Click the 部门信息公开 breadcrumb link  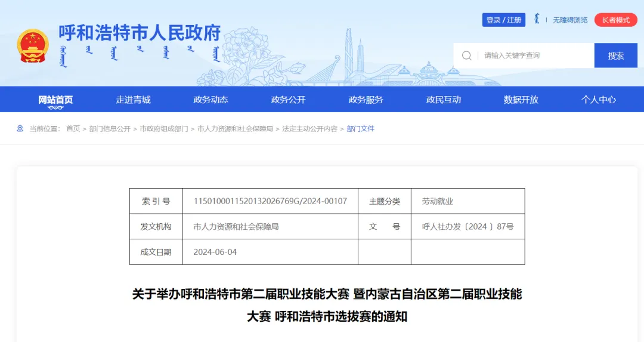coord(110,128)
